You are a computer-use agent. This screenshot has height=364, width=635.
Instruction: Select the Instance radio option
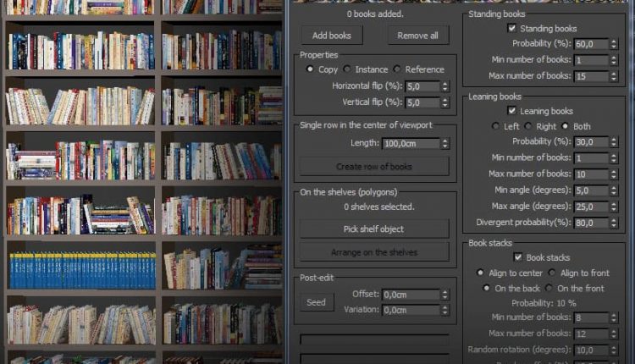(x=348, y=69)
